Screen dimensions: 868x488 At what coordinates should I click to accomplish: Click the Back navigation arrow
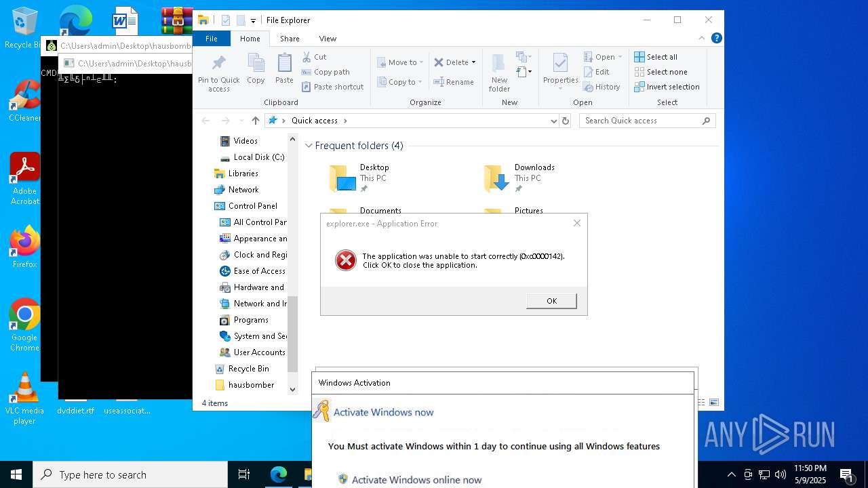pos(205,121)
